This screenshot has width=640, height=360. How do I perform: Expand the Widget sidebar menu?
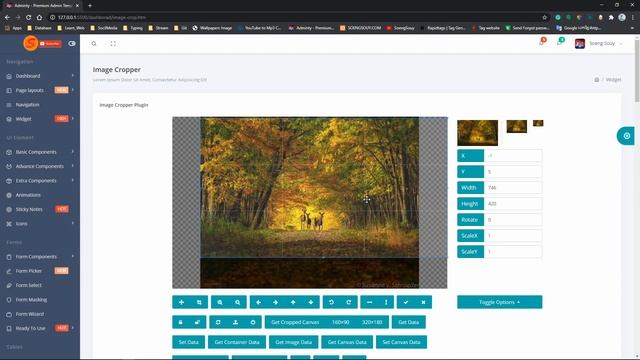tap(40, 119)
